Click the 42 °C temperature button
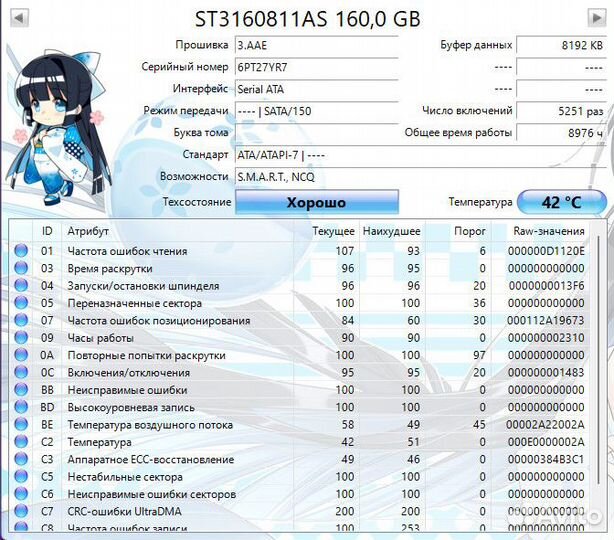The height and width of the screenshot is (540, 614). coord(562,202)
